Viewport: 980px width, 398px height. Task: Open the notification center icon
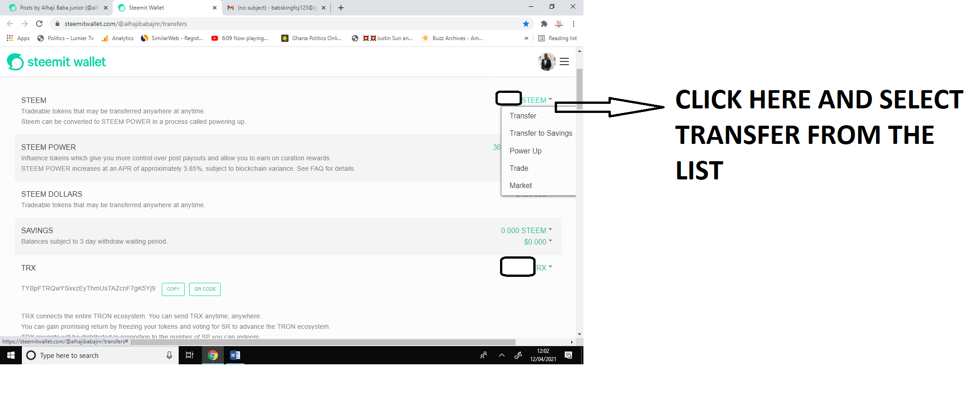coord(568,355)
